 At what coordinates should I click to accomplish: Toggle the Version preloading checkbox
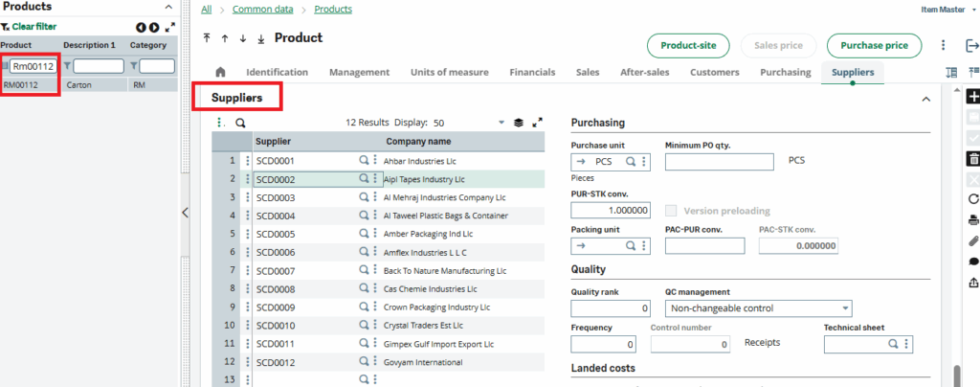[671, 211]
